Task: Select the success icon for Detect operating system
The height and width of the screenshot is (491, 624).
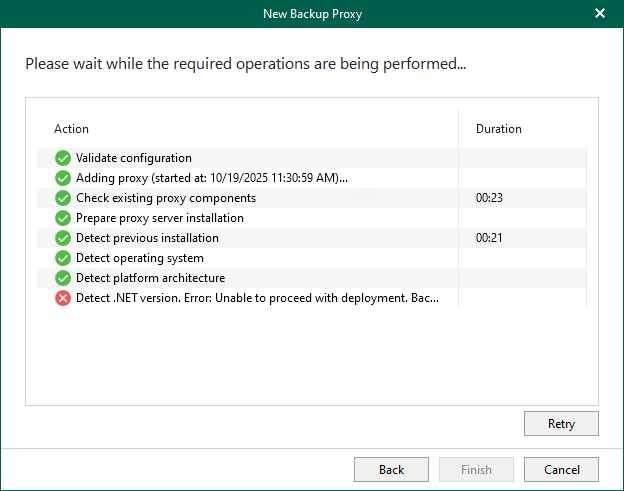Action: pyautogui.click(x=63, y=258)
